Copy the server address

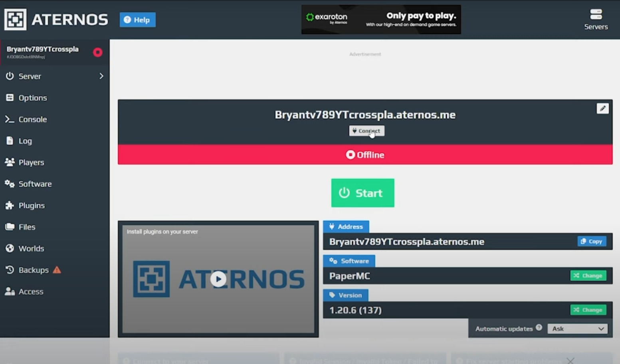pos(592,241)
